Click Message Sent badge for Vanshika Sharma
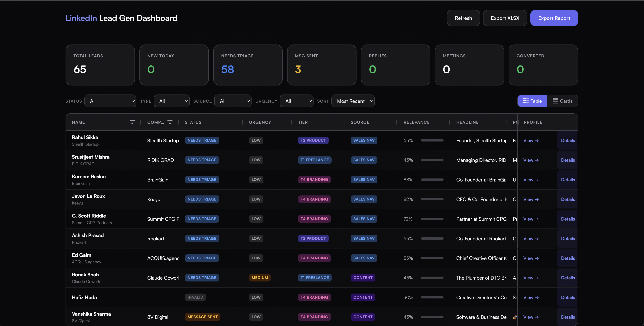The image size is (644, 326). [x=203, y=317]
